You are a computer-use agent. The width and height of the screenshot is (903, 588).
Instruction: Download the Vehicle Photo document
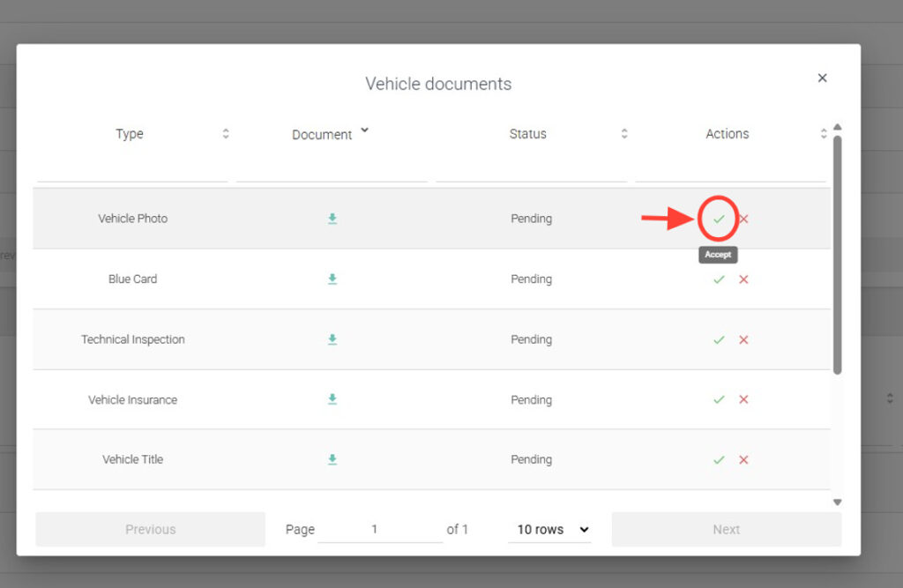(332, 219)
